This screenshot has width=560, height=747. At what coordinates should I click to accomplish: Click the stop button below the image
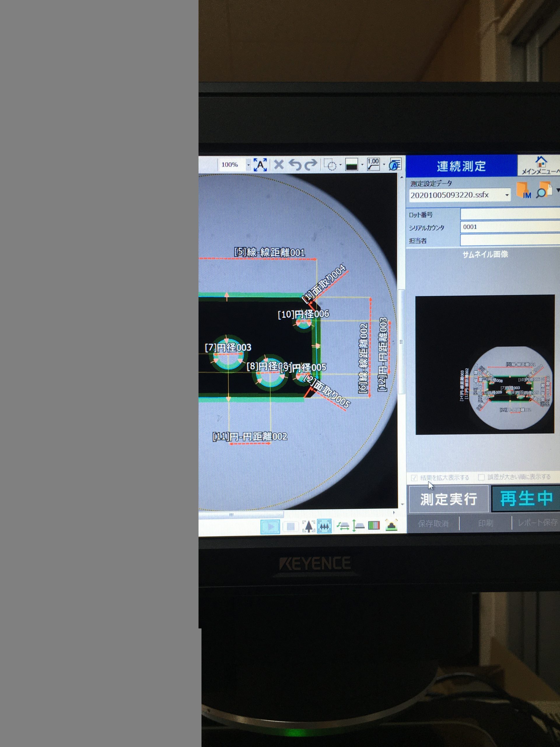[290, 526]
